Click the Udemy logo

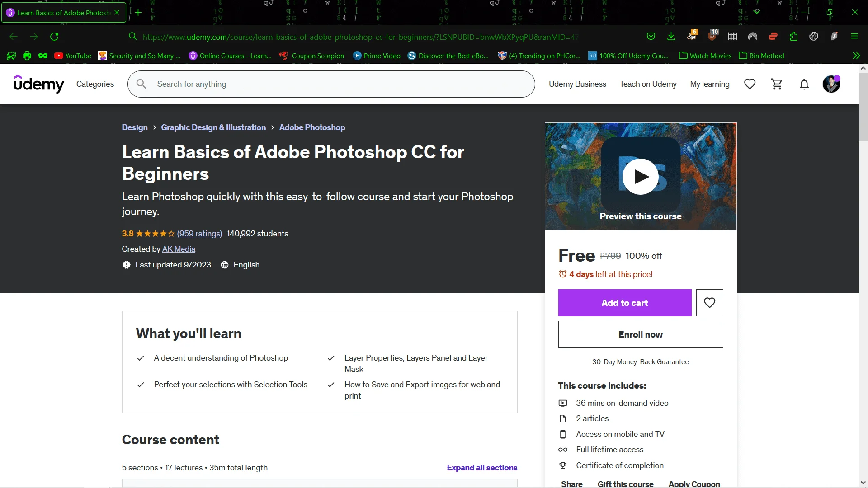(x=39, y=84)
